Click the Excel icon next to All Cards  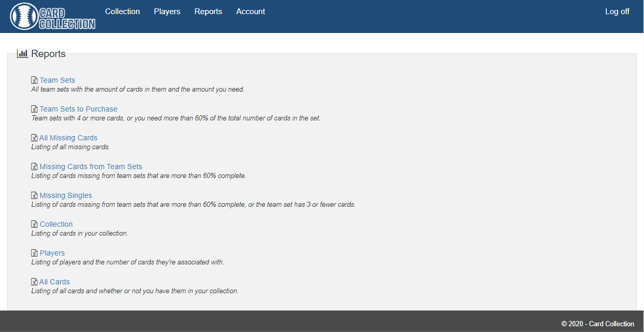click(35, 282)
